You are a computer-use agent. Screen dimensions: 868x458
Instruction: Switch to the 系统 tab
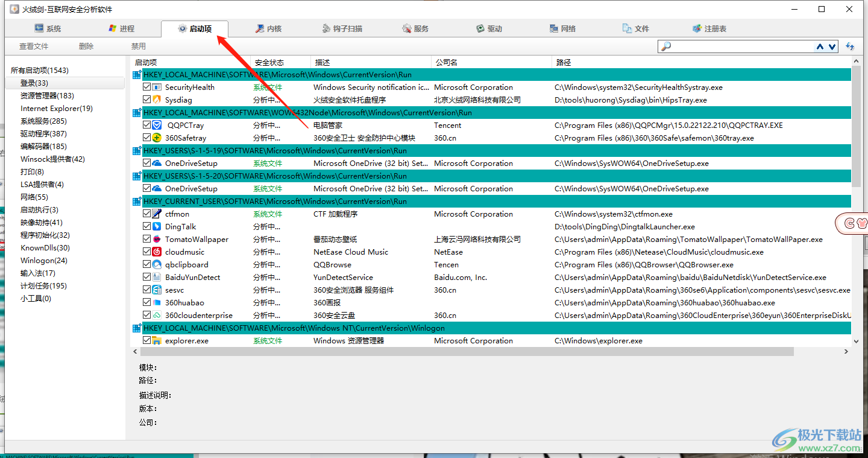47,28
